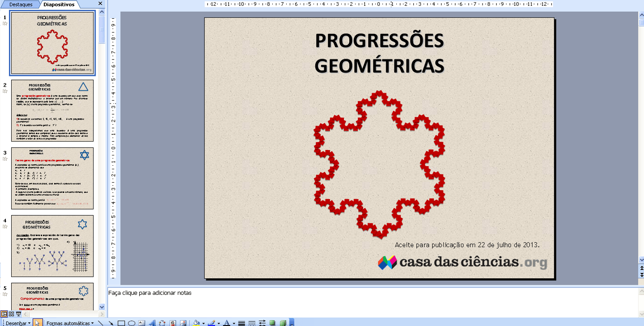This screenshot has width=644, height=326.
Task: Choose a Dash Style
Action: [252, 323]
